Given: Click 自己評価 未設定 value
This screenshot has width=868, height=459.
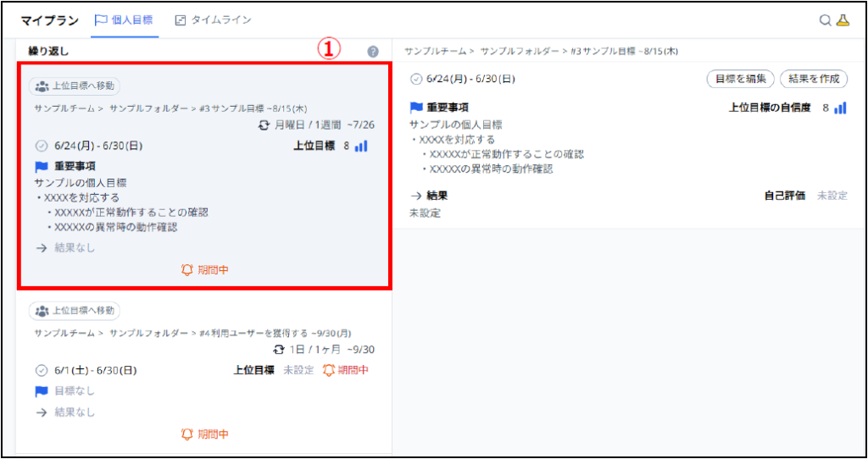Looking at the screenshot, I should point(832,196).
